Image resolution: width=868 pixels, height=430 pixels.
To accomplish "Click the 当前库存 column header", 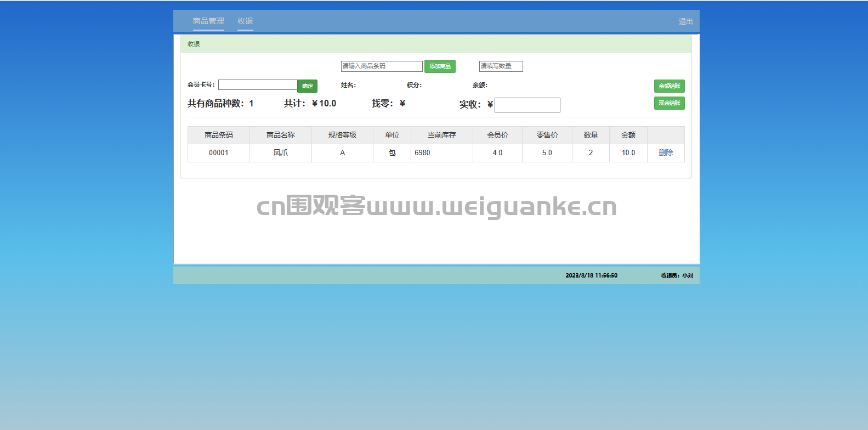I will [x=442, y=135].
